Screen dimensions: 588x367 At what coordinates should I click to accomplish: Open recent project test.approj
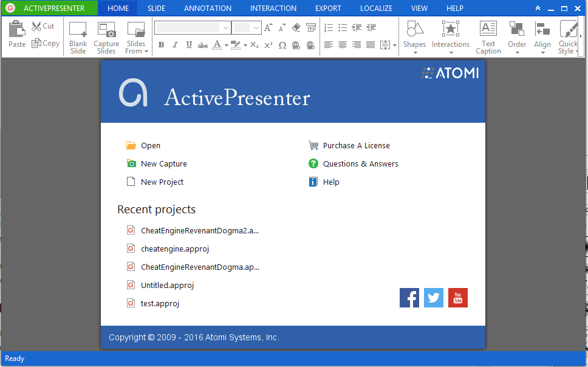[x=152, y=303]
